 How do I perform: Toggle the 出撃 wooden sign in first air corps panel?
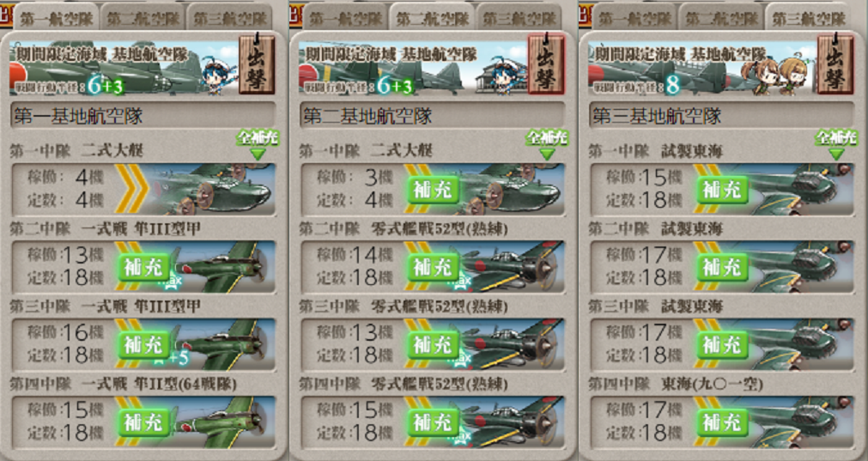257,64
